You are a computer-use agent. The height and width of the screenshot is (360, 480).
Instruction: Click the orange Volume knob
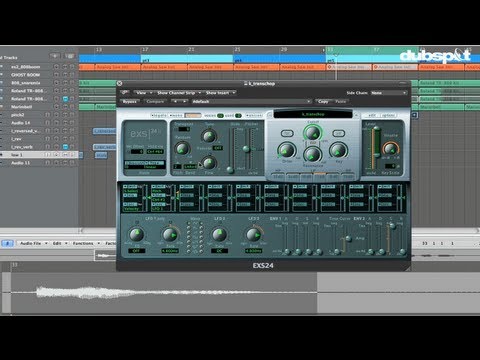pos(390,148)
